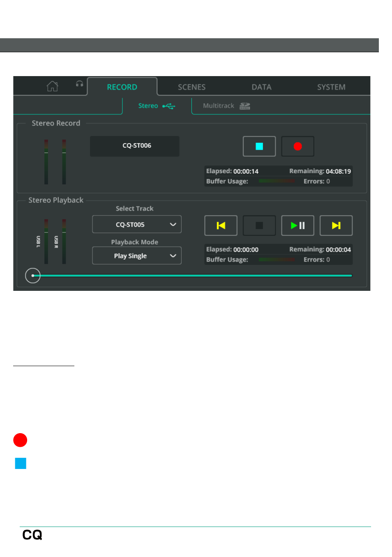
Task: Select the RECORD tab
Action: (x=122, y=87)
